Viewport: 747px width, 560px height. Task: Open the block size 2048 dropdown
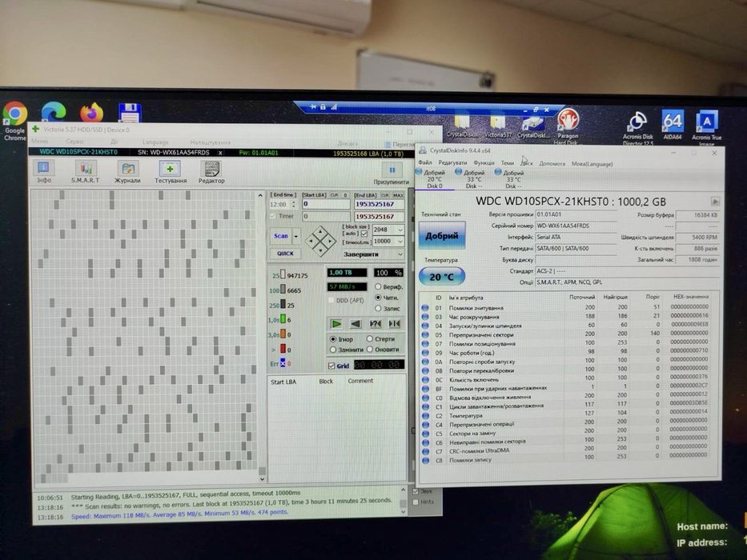(400, 230)
